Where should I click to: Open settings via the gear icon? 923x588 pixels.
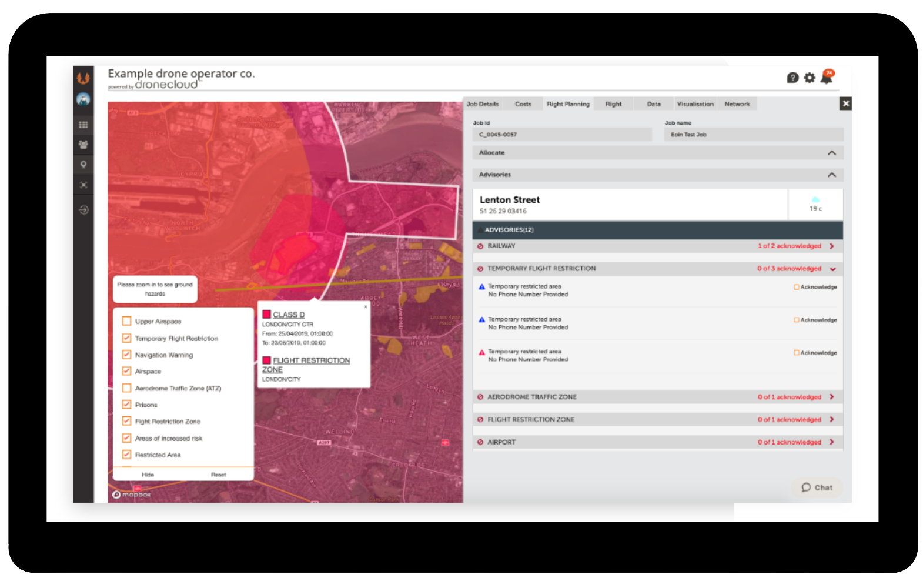click(810, 78)
